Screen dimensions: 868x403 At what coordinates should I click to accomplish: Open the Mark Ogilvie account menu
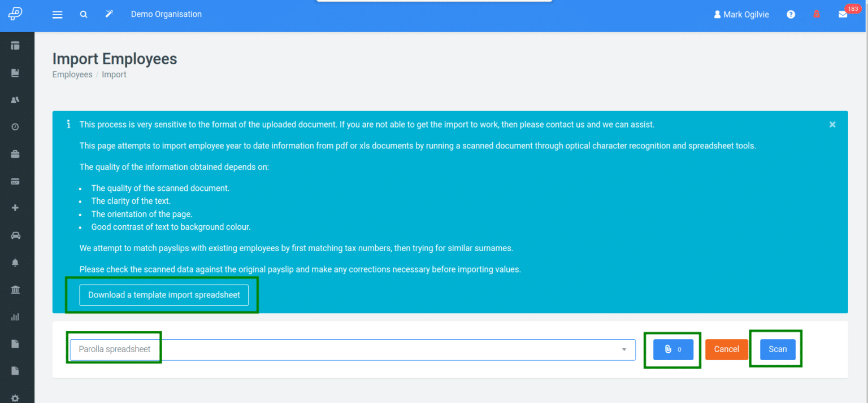741,14
